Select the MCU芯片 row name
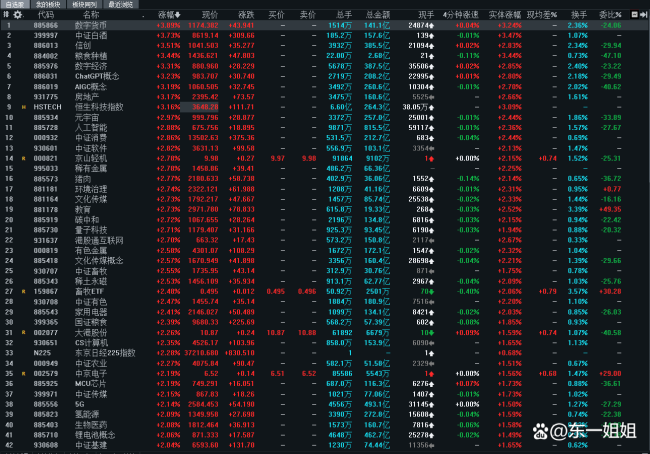Image resolution: width=650 pixels, height=454 pixels. point(90,384)
